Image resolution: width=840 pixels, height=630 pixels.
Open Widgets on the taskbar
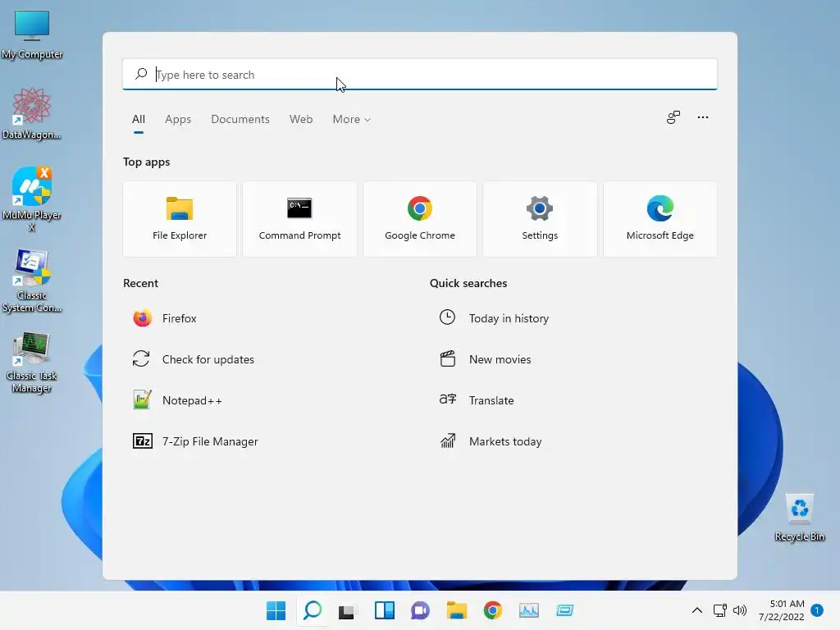tap(384, 610)
